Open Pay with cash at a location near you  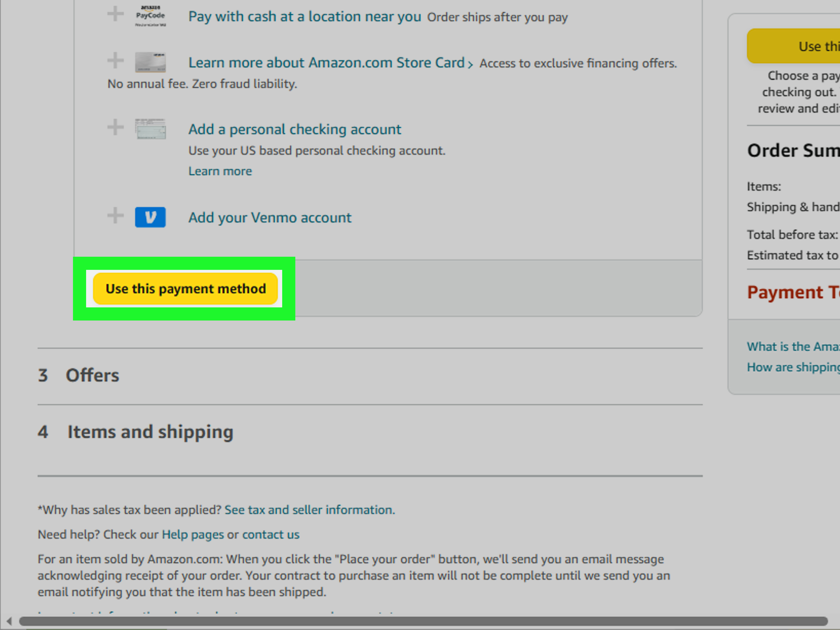pyautogui.click(x=304, y=17)
